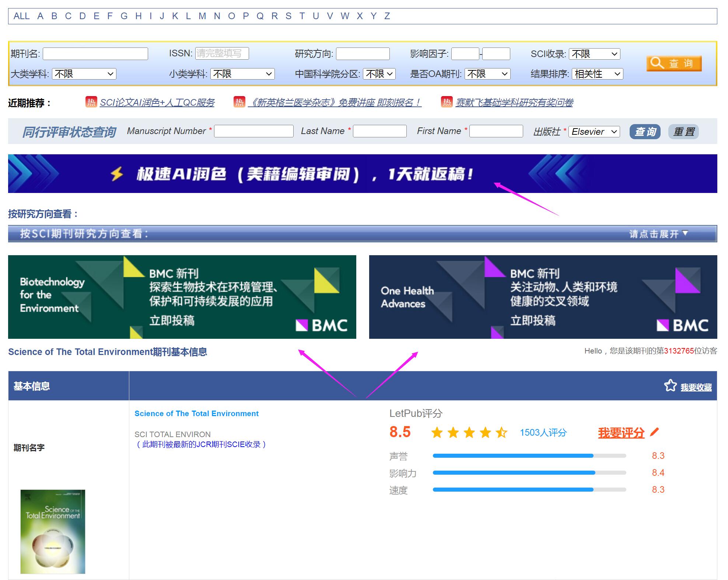Select publisher from Elsevier dropdown
Screen dimensions: 728x580
click(594, 131)
